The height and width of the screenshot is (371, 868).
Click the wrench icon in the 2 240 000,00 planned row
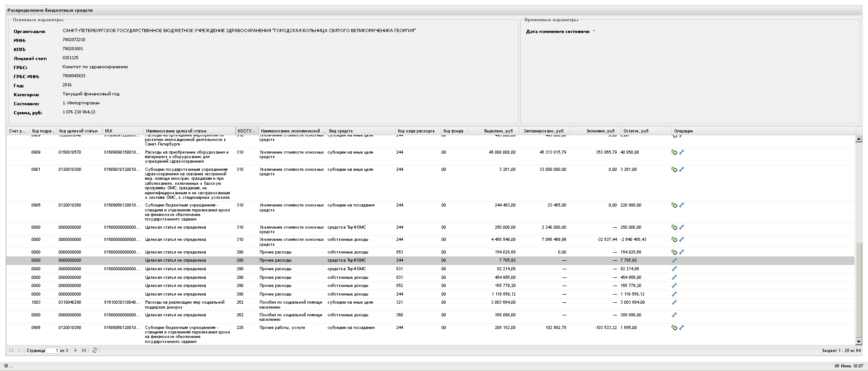click(x=682, y=227)
